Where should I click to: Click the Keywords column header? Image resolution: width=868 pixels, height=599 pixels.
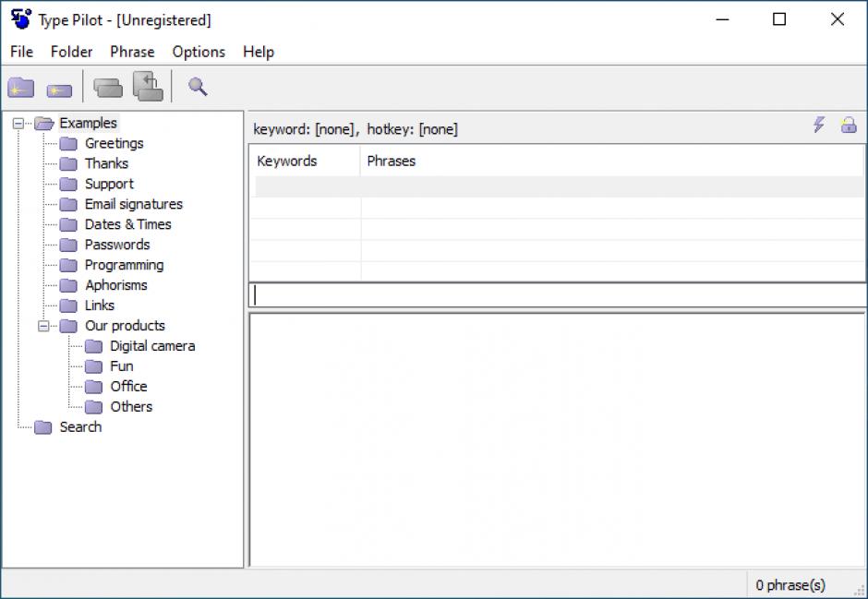(x=305, y=161)
